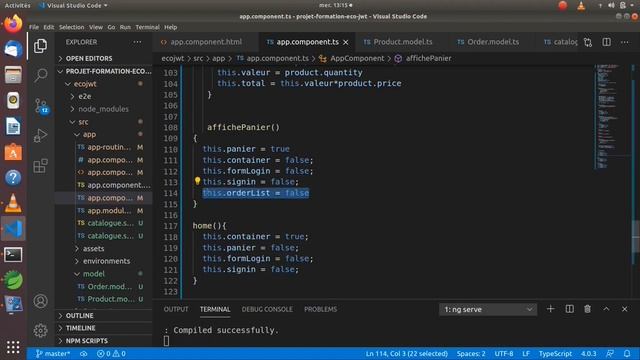This screenshot has height=360, width=640.
Task: Open the Search view in activity bar
Action: click(40, 76)
